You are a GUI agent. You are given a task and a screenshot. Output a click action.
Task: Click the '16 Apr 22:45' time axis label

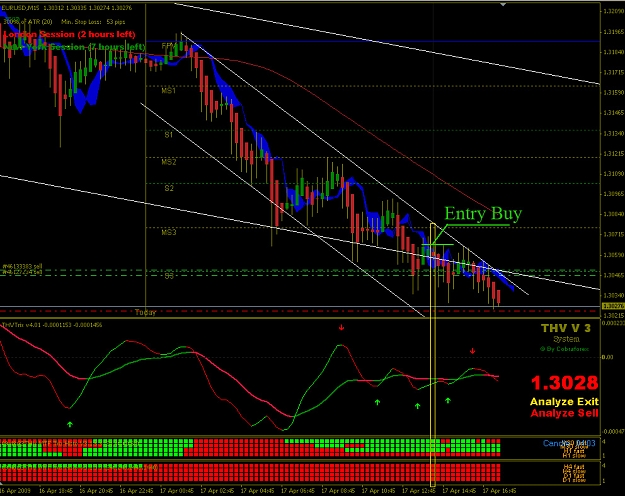[136, 490]
